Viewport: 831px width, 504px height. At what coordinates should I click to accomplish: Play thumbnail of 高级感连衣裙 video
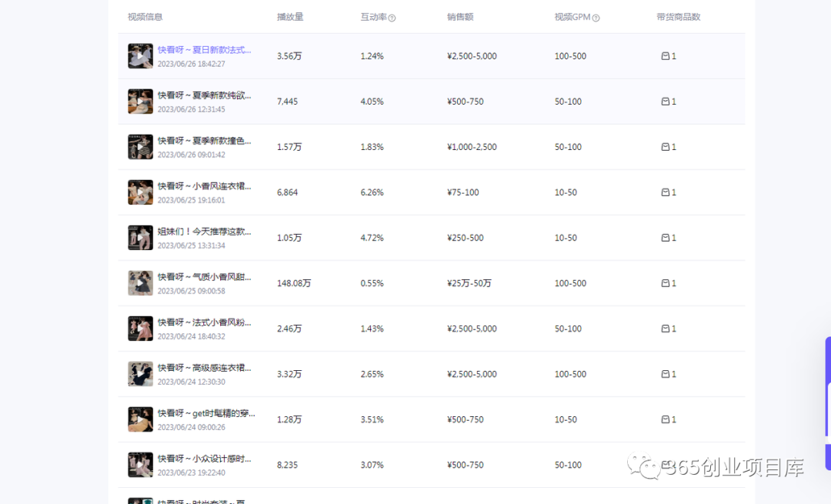141,374
